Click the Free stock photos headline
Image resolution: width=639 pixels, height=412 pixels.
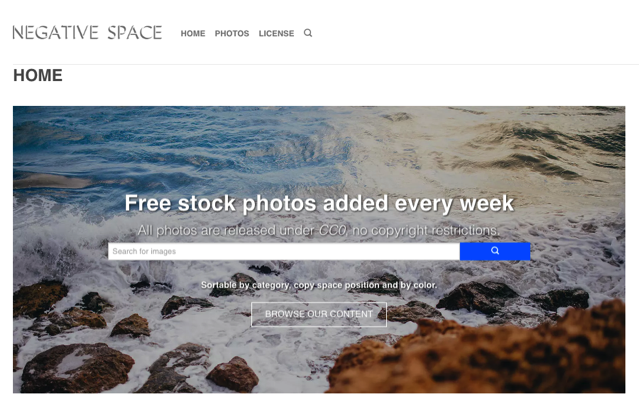tap(319, 203)
